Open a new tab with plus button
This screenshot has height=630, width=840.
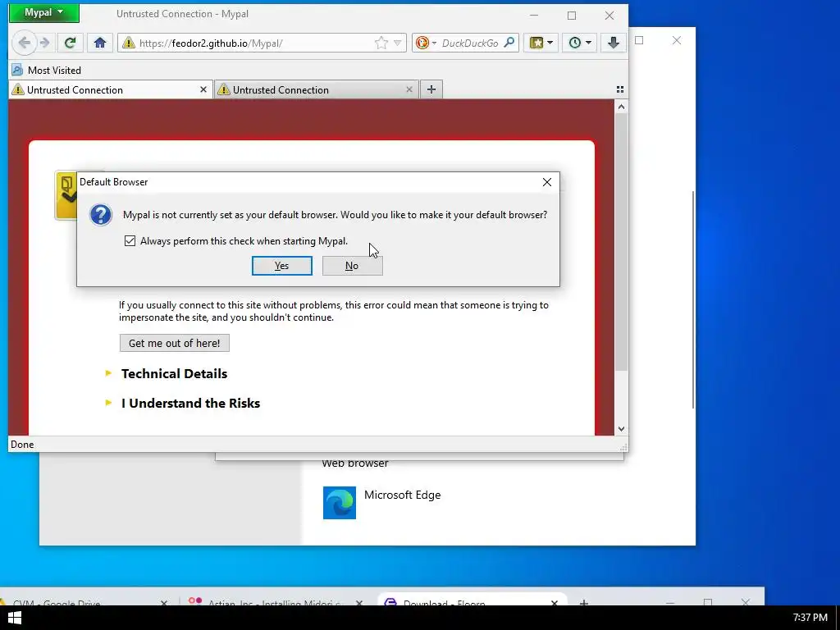tap(431, 89)
